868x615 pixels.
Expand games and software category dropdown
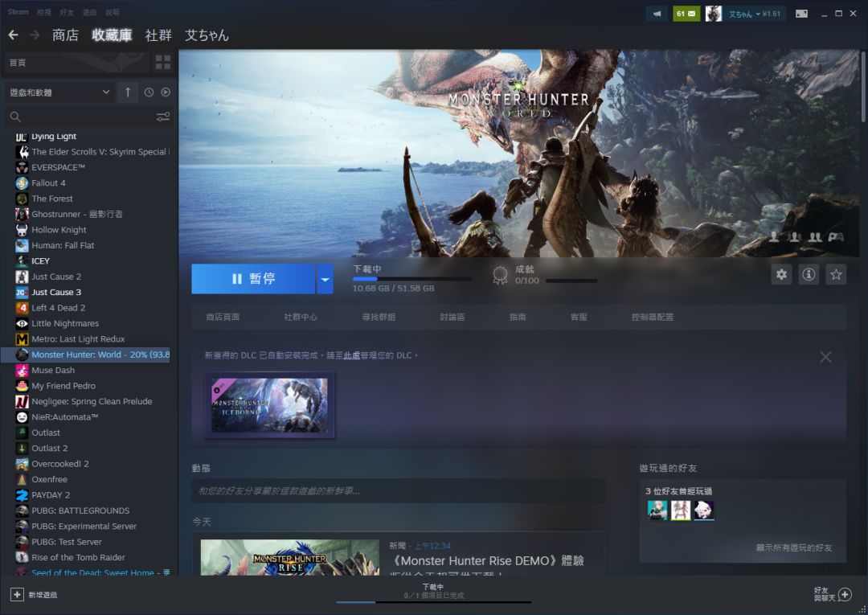click(x=59, y=92)
